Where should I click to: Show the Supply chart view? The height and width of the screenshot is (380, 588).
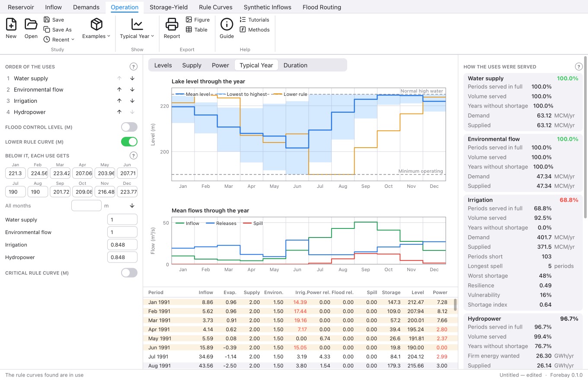coord(192,65)
